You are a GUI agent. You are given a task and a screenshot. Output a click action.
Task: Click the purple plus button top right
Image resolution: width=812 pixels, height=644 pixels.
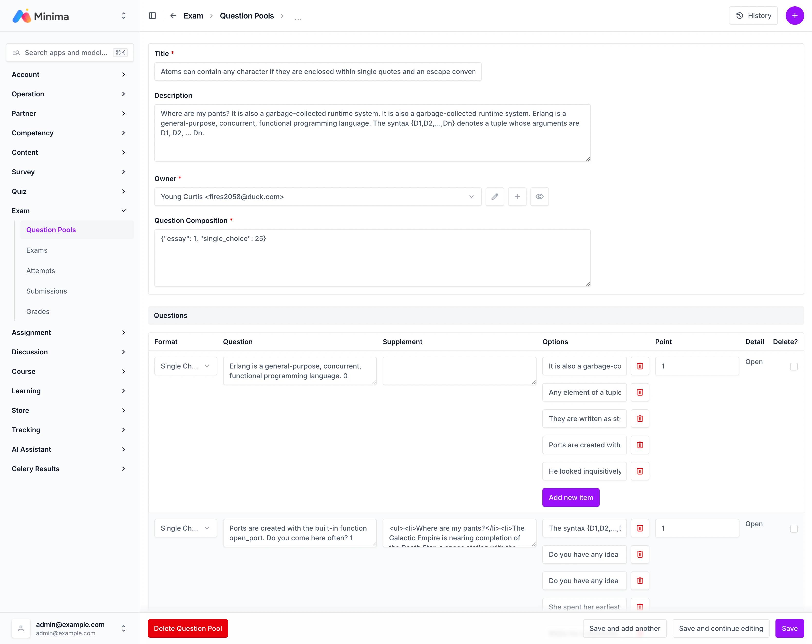[x=794, y=16]
